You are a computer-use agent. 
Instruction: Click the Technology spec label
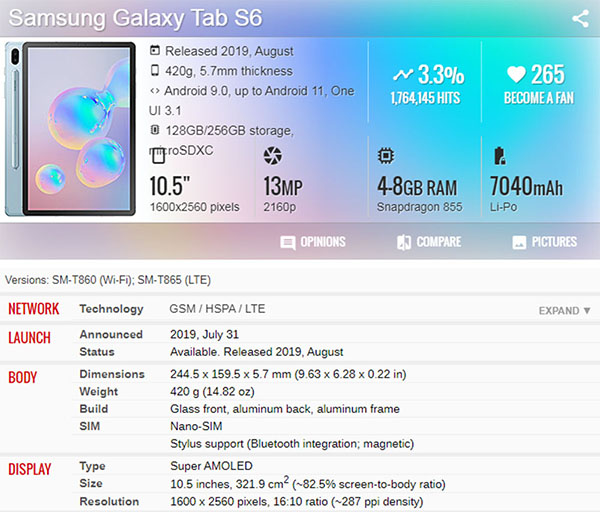pyautogui.click(x=111, y=309)
